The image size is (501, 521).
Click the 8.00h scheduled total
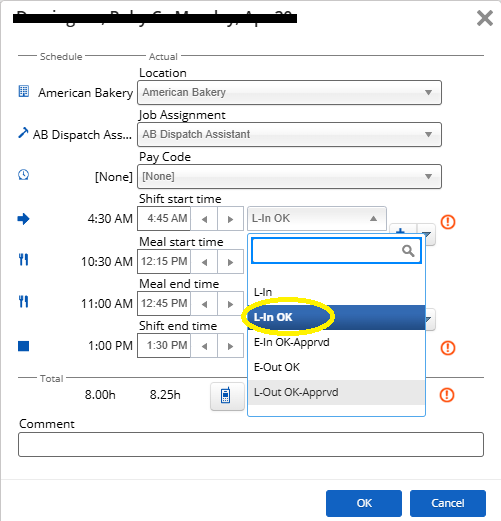coord(100,395)
